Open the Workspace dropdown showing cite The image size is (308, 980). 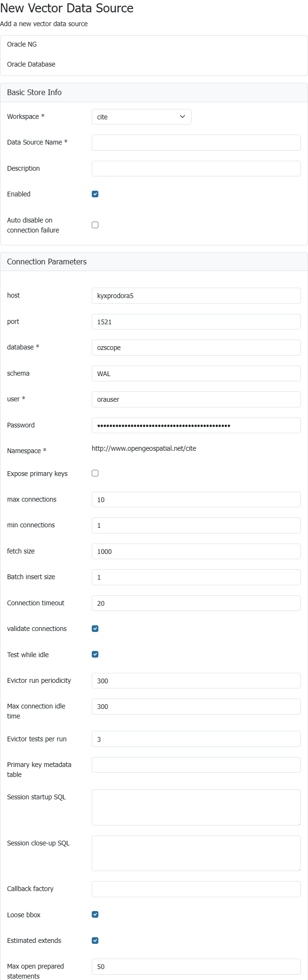point(141,117)
